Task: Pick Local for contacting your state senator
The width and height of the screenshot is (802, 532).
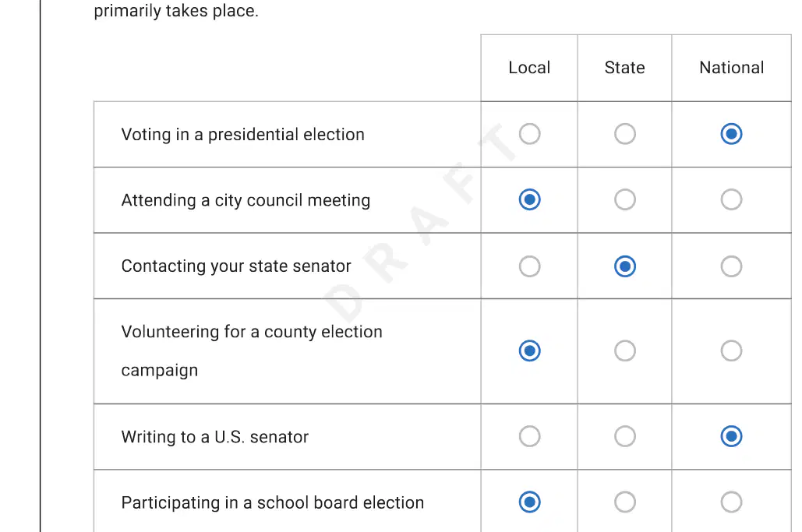Action: pos(529,266)
